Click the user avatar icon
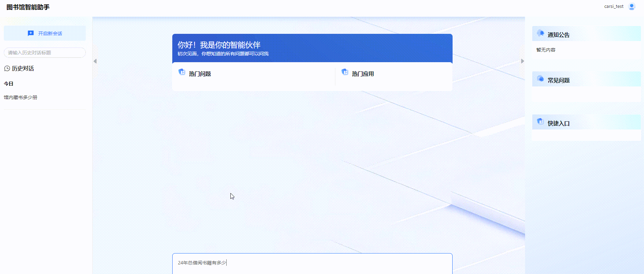This screenshot has width=644, height=274. pos(632,6)
